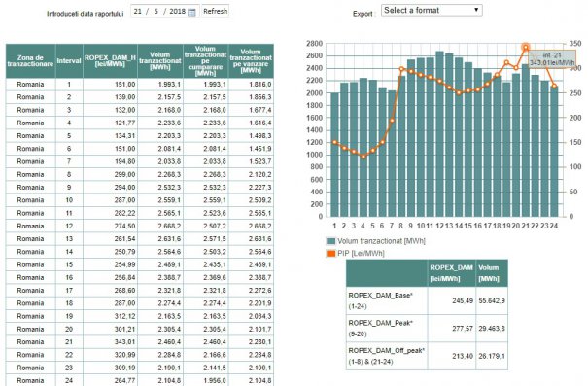Select the price cell 151,00 for interval 1
Viewport: 588px width, 386px height.
point(110,85)
